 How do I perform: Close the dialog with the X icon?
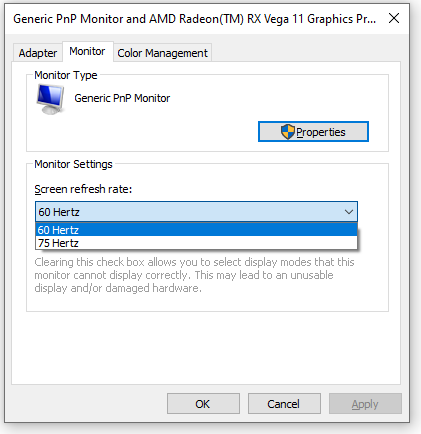(x=394, y=18)
